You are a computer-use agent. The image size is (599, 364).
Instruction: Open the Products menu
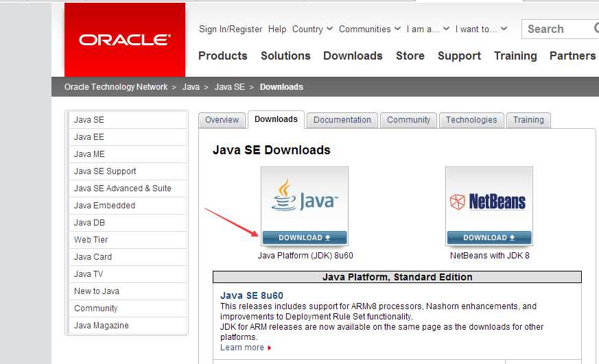coord(223,56)
